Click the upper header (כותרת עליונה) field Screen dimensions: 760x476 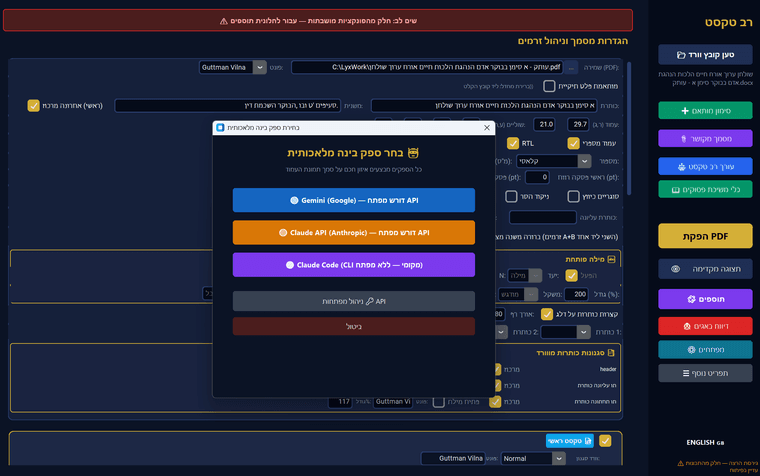point(543,217)
